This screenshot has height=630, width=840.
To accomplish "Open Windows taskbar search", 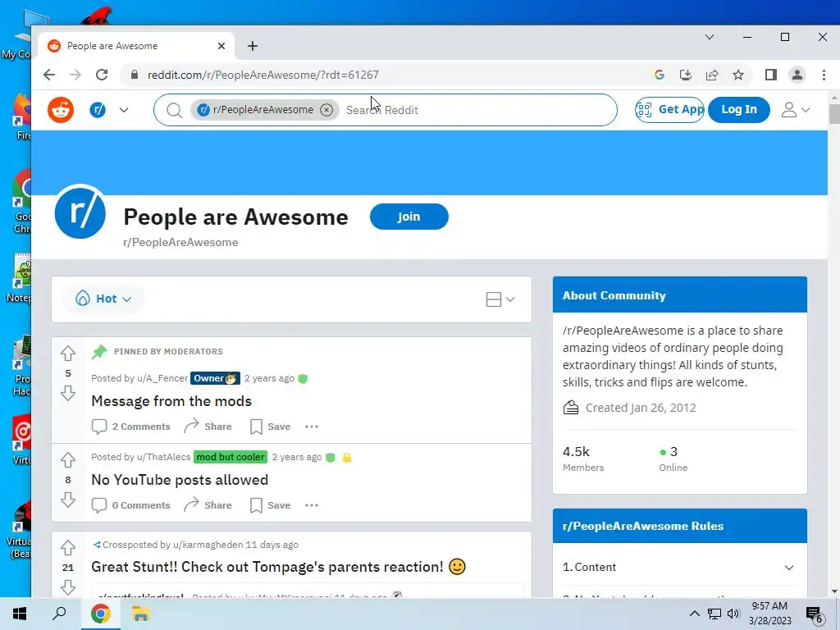I will [59, 614].
